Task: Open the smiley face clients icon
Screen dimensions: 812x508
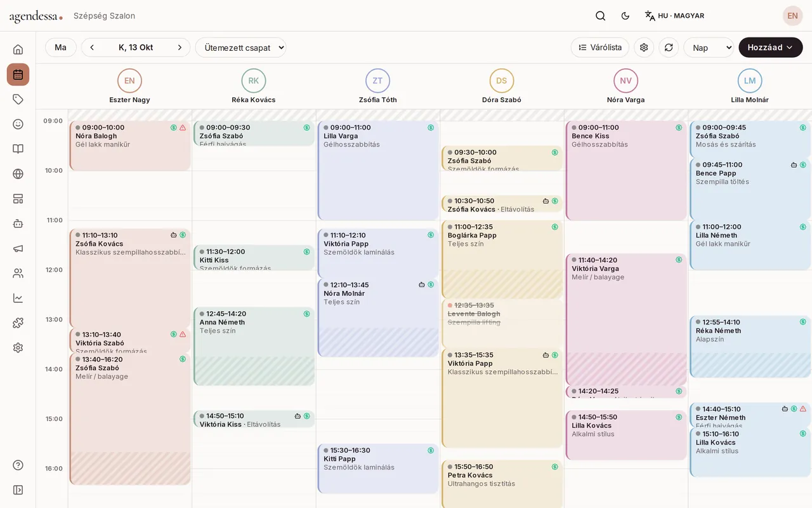Action: (18, 124)
